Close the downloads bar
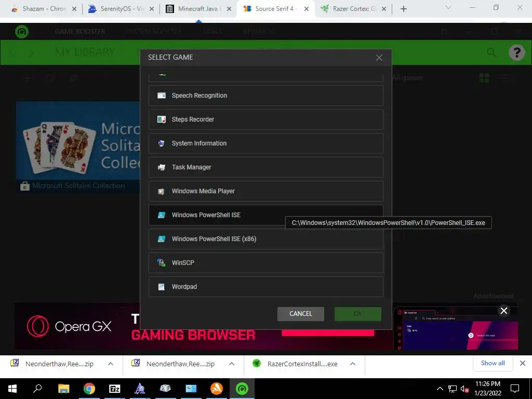The height and width of the screenshot is (399, 532). (523, 363)
